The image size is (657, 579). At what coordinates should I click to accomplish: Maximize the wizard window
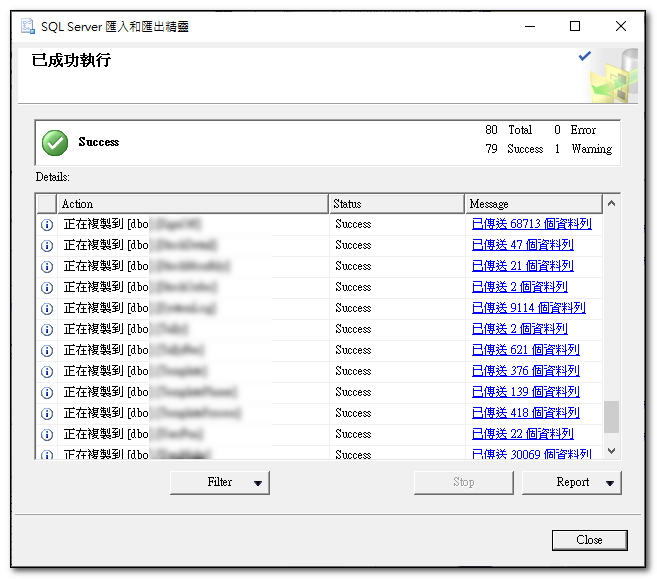[575, 26]
